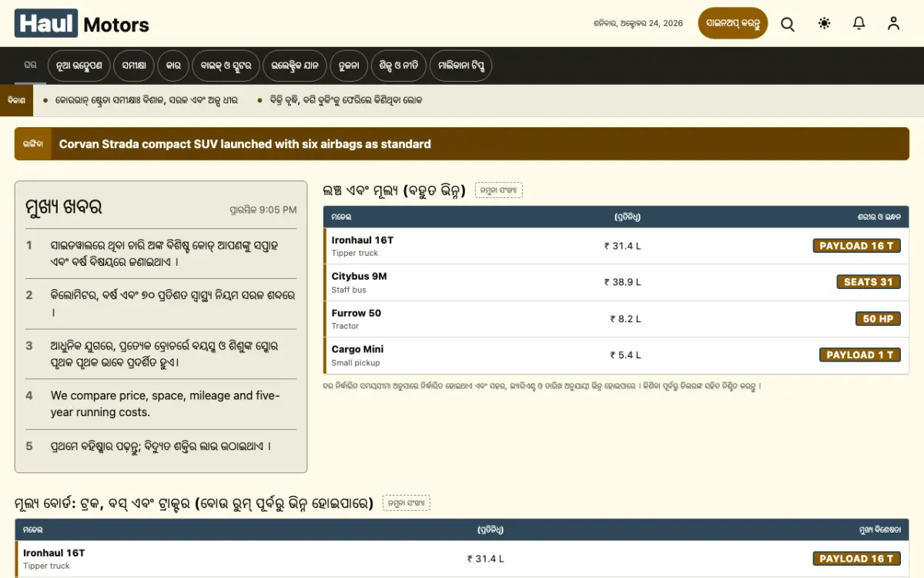Click the ₹ 38.9 L price for Citybus 9M
The width and height of the screenshot is (924, 578).
click(623, 282)
